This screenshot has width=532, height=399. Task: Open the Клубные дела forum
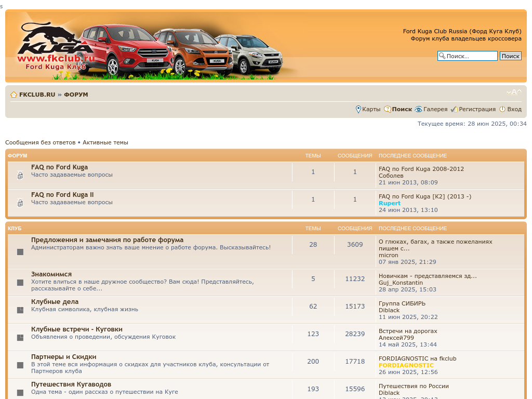pyautogui.click(x=55, y=302)
